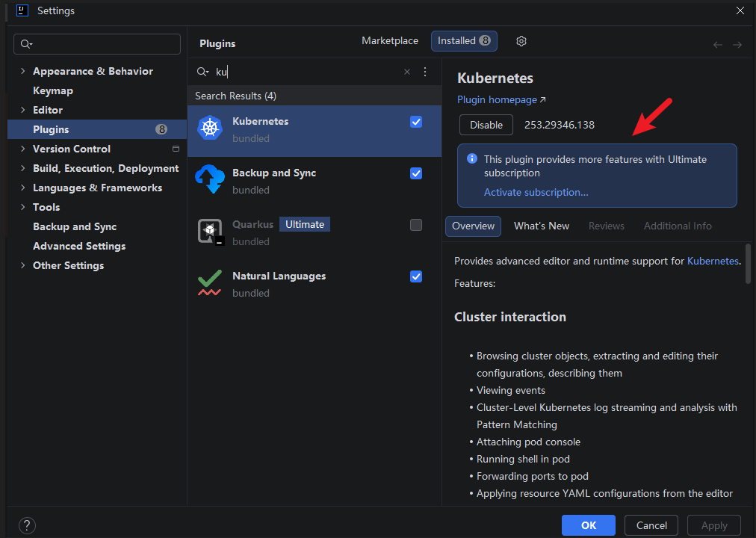The width and height of the screenshot is (756, 538).
Task: Click Activate subscription link
Action: coord(536,192)
